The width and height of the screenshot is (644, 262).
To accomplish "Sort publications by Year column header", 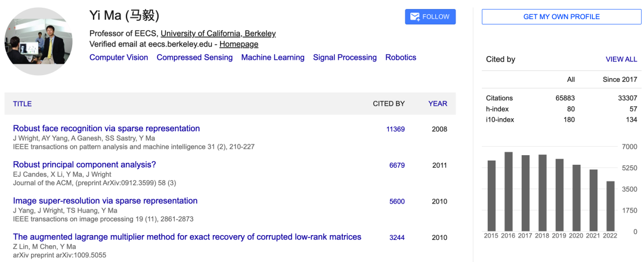I will tap(437, 104).
